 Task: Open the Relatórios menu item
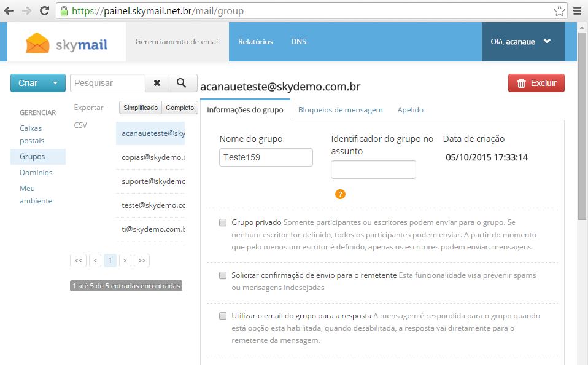tap(255, 42)
